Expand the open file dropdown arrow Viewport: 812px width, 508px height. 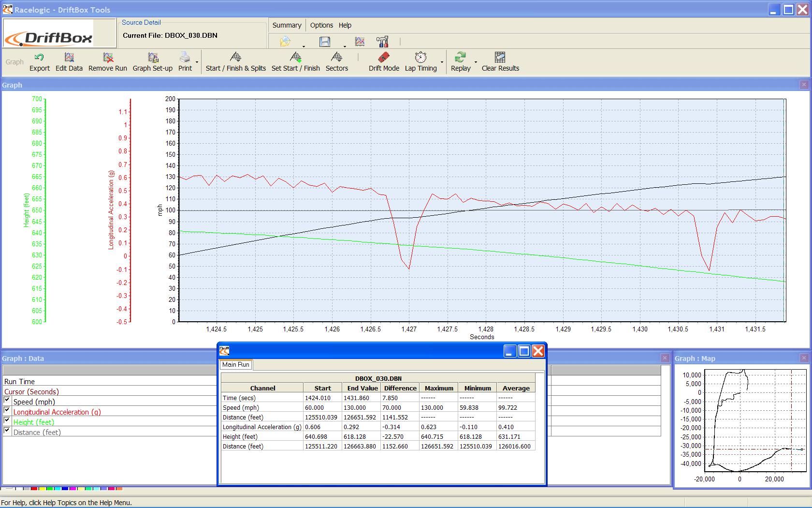tap(304, 46)
